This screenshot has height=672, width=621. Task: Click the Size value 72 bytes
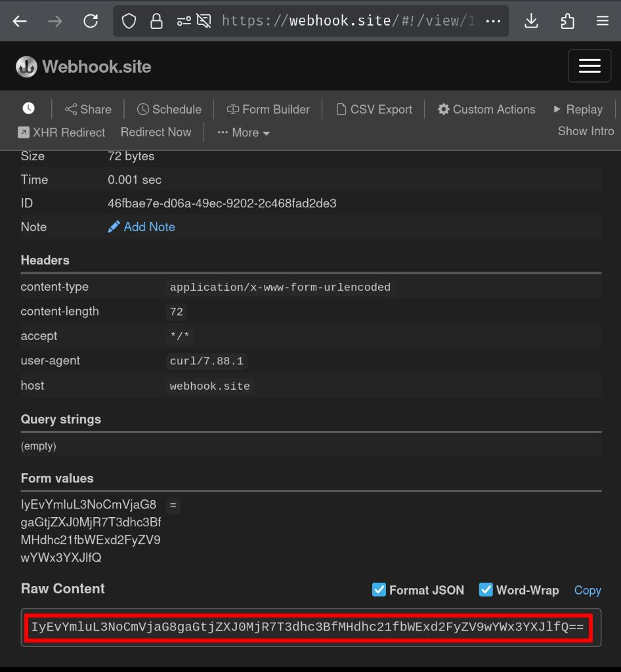pos(131,156)
